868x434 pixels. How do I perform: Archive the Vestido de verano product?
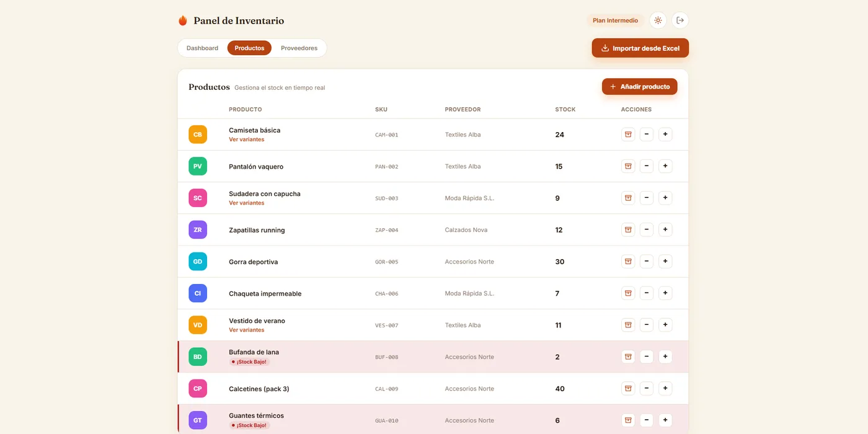[628, 324]
